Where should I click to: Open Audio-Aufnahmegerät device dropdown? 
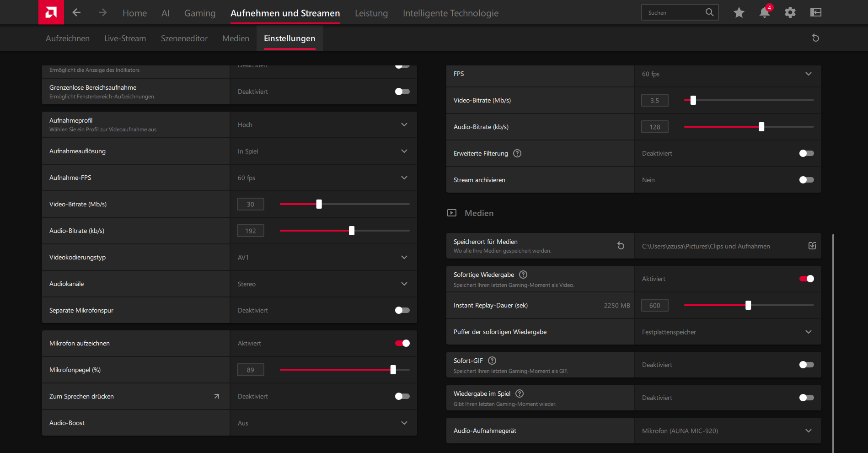click(728, 431)
